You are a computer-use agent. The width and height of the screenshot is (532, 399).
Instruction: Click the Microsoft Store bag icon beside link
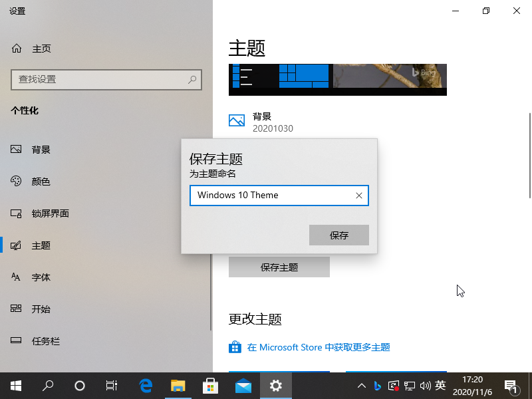[x=235, y=347]
